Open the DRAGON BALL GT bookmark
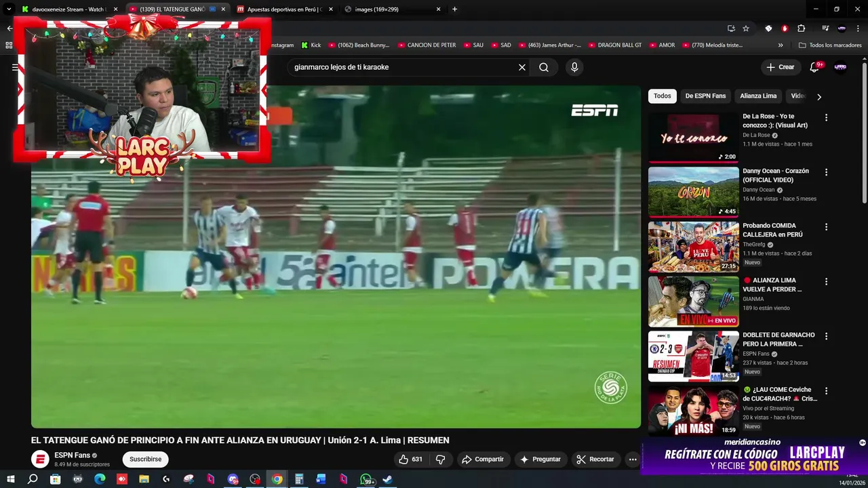 [x=614, y=45]
